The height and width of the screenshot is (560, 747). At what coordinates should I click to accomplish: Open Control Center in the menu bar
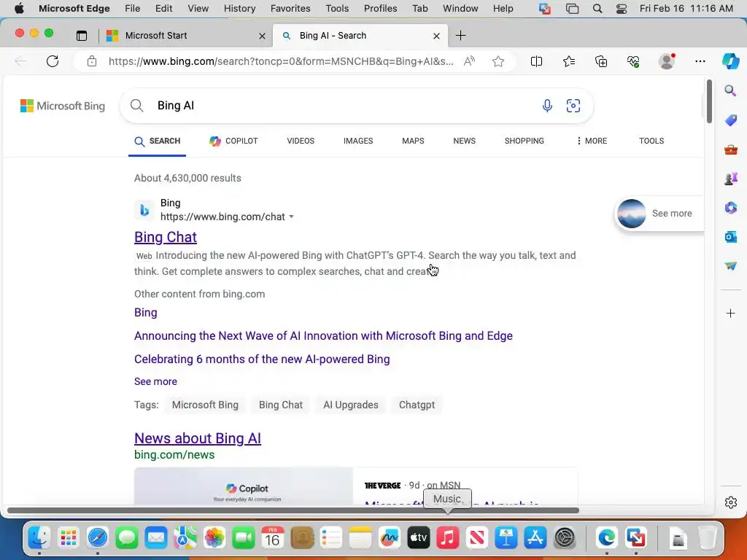pos(622,9)
